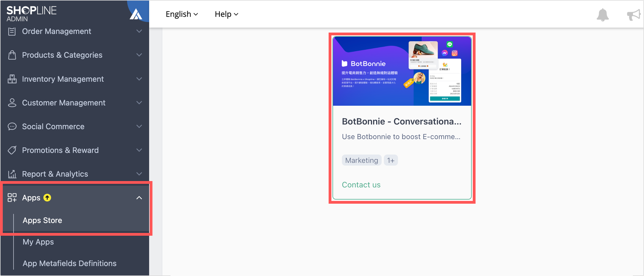Expand Products & Categories chevron
644x276 pixels.
point(139,55)
